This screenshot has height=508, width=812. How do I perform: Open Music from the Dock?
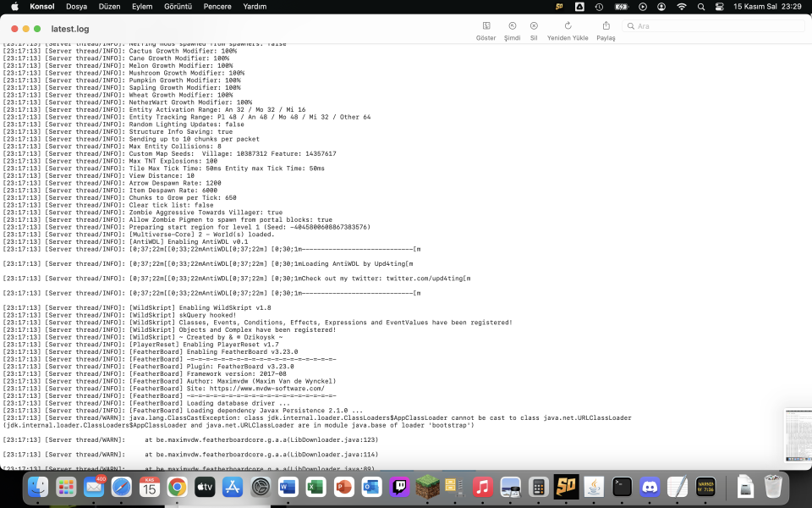click(483, 488)
